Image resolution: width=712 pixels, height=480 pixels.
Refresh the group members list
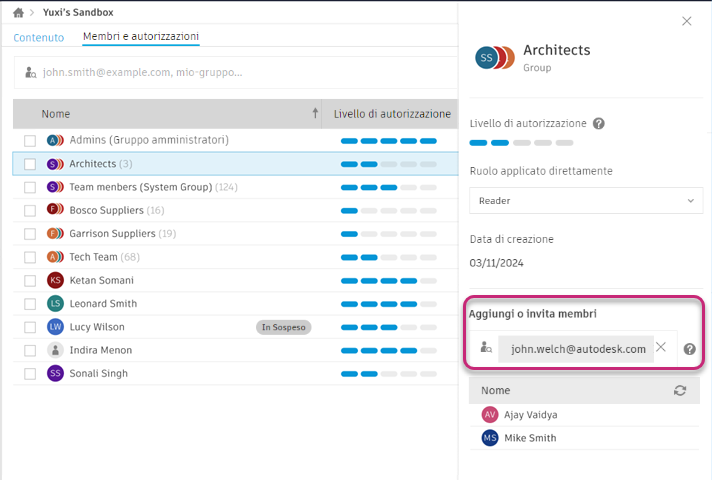coord(680,391)
